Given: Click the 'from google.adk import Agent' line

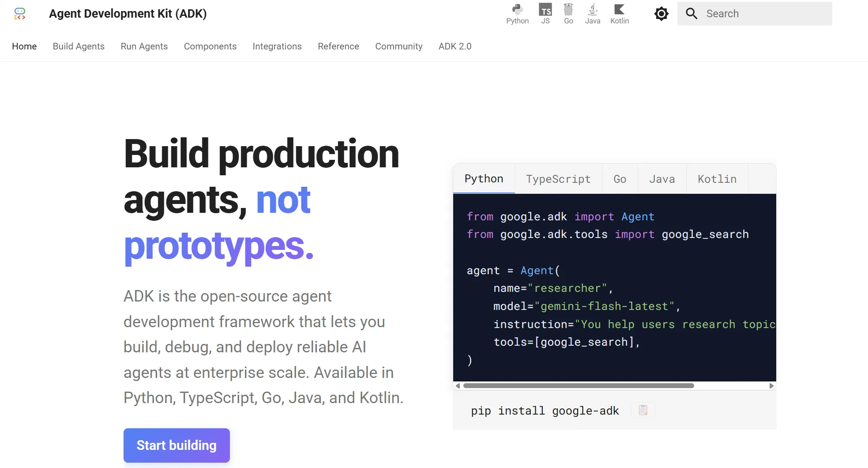Looking at the screenshot, I should coord(560,216).
